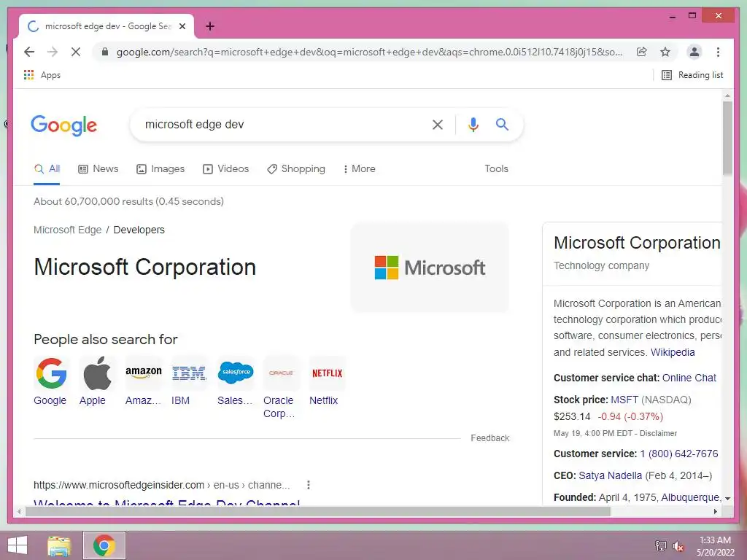Open the Apple related search icon
Image resolution: width=747 pixels, height=560 pixels.
coord(97,373)
